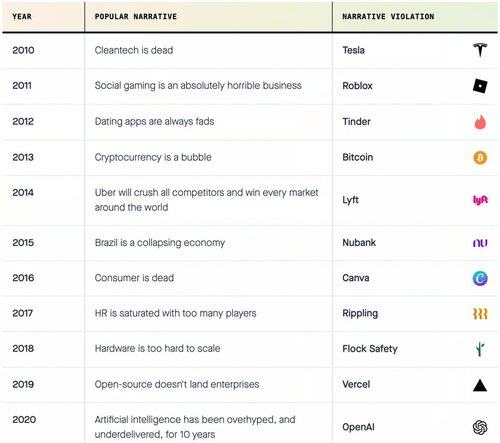Click the pink Lyft logo
This screenshot has height=443, width=500.
click(x=480, y=200)
